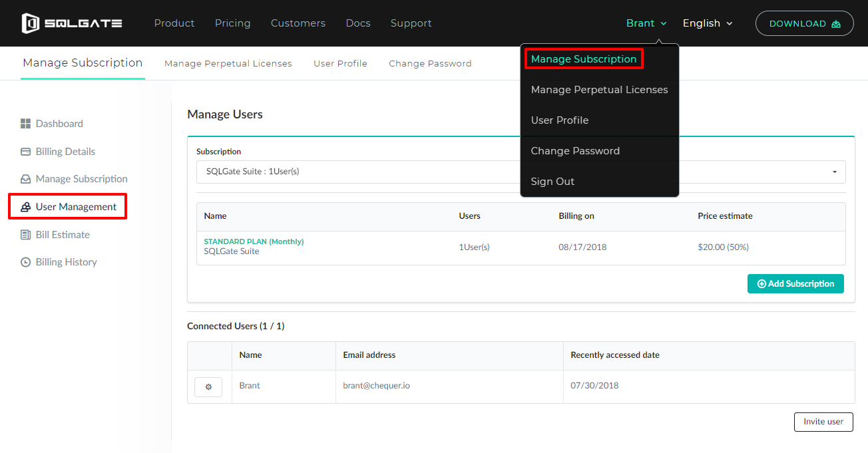Click the Email address column header
The width and height of the screenshot is (868, 453).
pyautogui.click(x=369, y=355)
